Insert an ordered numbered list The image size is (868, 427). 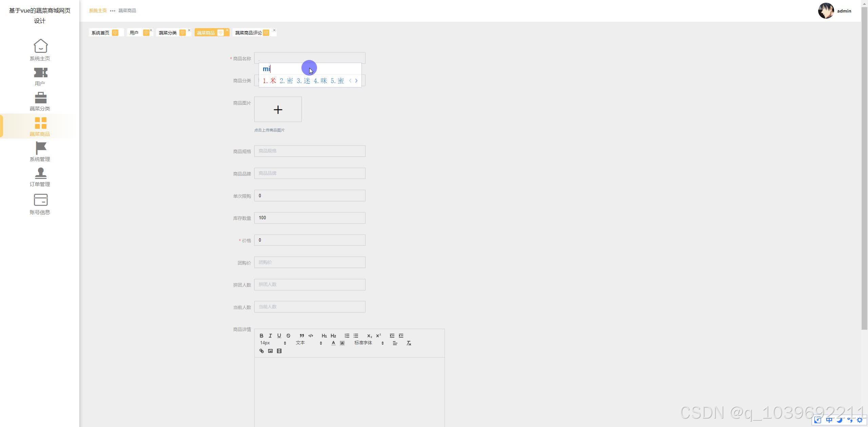pyautogui.click(x=347, y=335)
